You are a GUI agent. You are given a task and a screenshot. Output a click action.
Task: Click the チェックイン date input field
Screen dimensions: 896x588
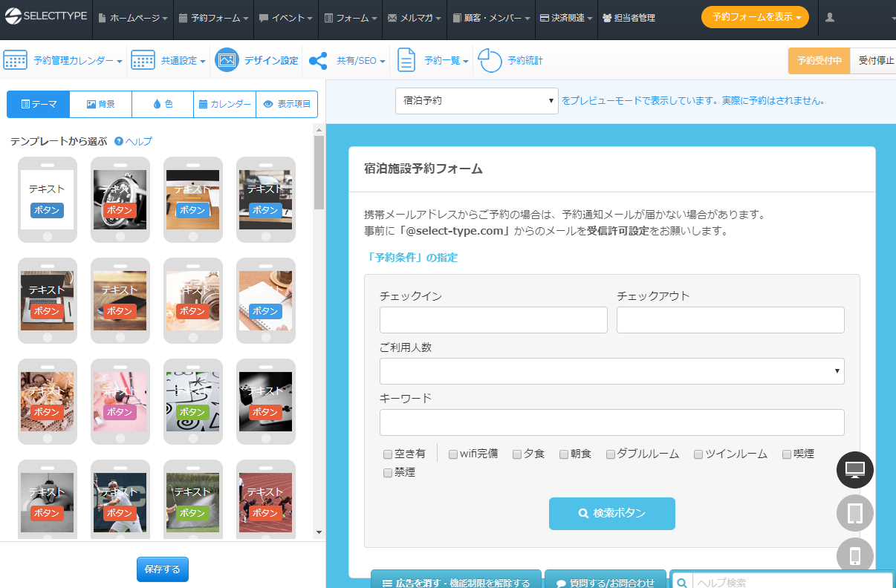coord(493,320)
